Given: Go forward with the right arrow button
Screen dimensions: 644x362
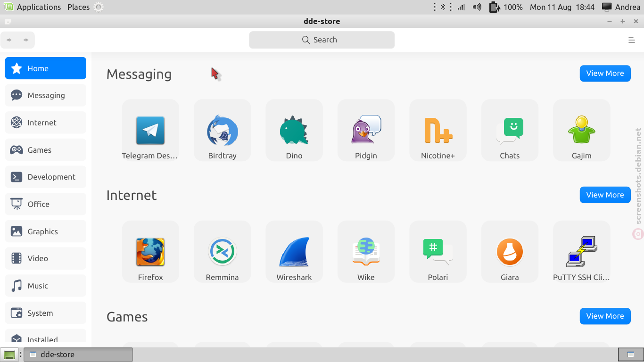Looking at the screenshot, I should [x=26, y=40].
